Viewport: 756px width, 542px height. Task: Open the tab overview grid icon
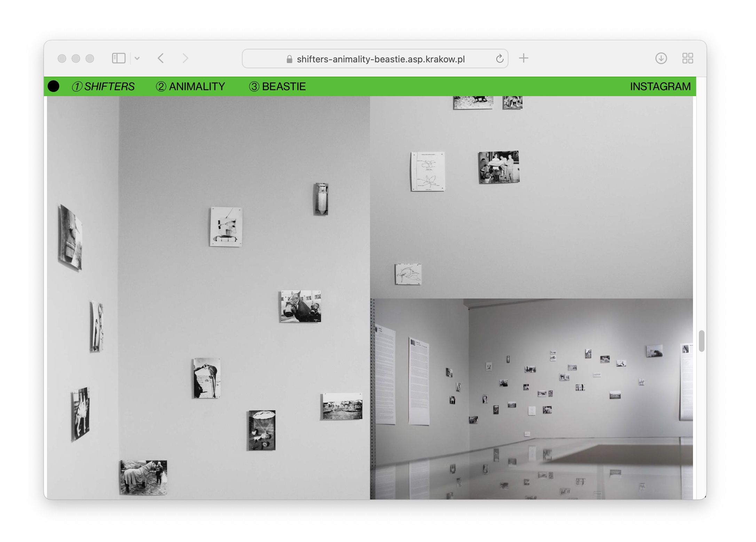click(687, 58)
